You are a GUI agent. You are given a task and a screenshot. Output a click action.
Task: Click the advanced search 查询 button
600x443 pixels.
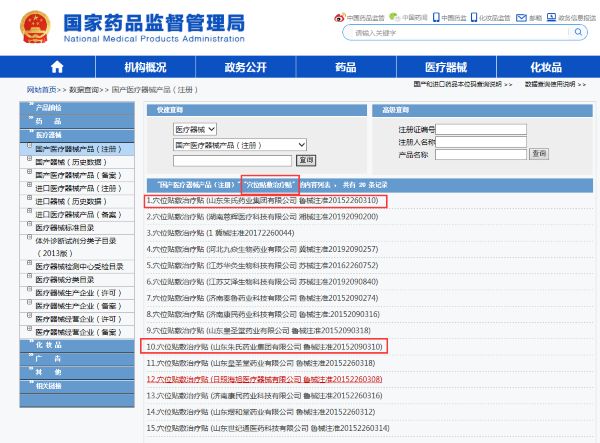[x=539, y=153]
